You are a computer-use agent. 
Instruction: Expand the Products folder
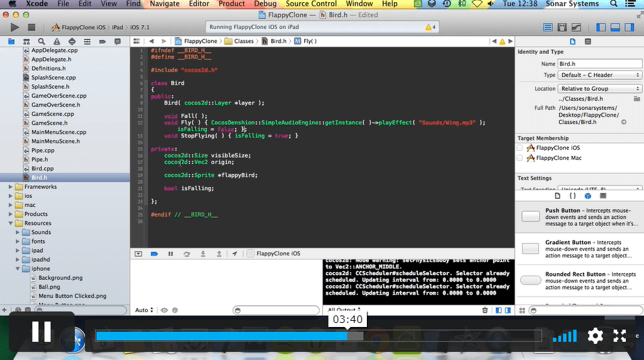10,214
